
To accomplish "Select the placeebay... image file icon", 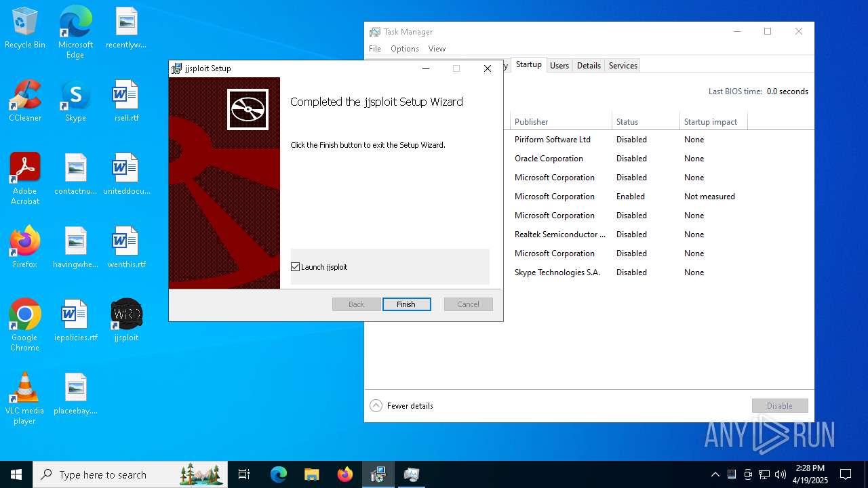I will (x=75, y=394).
